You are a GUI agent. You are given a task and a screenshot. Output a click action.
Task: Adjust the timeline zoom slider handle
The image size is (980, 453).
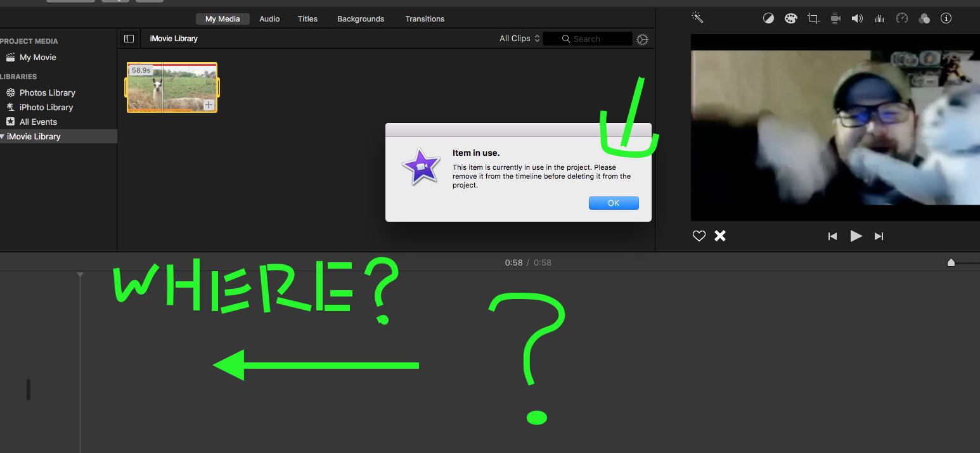point(951,262)
